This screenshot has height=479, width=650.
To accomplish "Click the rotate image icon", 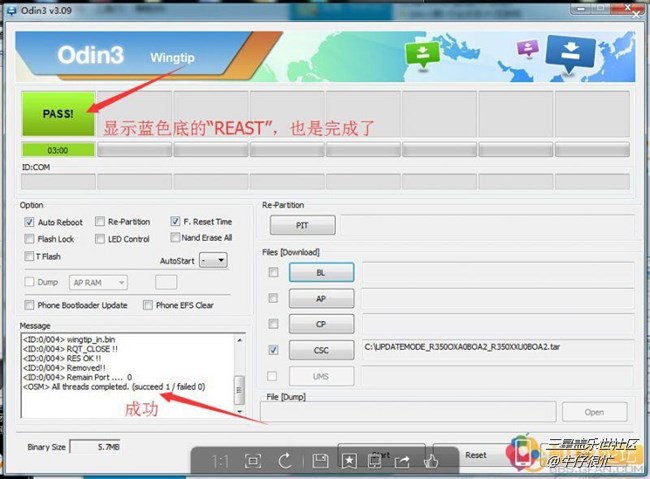I will [x=285, y=459].
